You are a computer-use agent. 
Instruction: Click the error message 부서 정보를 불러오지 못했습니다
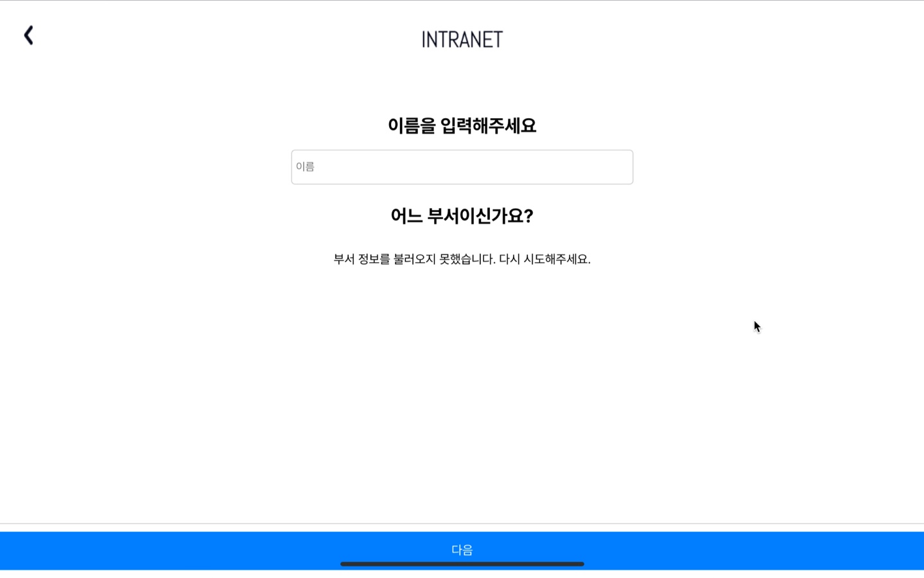(462, 259)
